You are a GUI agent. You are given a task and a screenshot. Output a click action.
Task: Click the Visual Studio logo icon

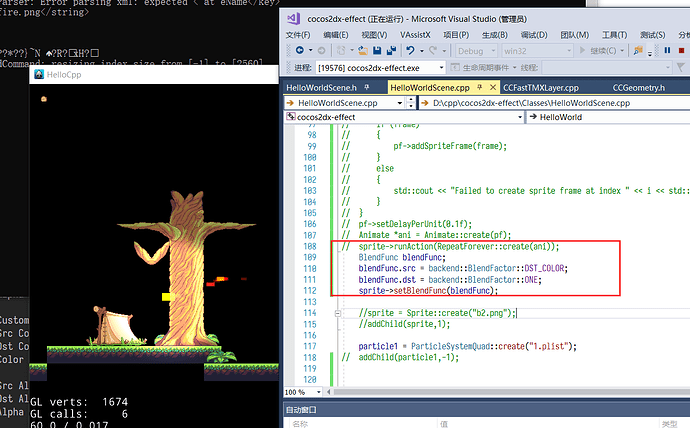pyautogui.click(x=293, y=19)
